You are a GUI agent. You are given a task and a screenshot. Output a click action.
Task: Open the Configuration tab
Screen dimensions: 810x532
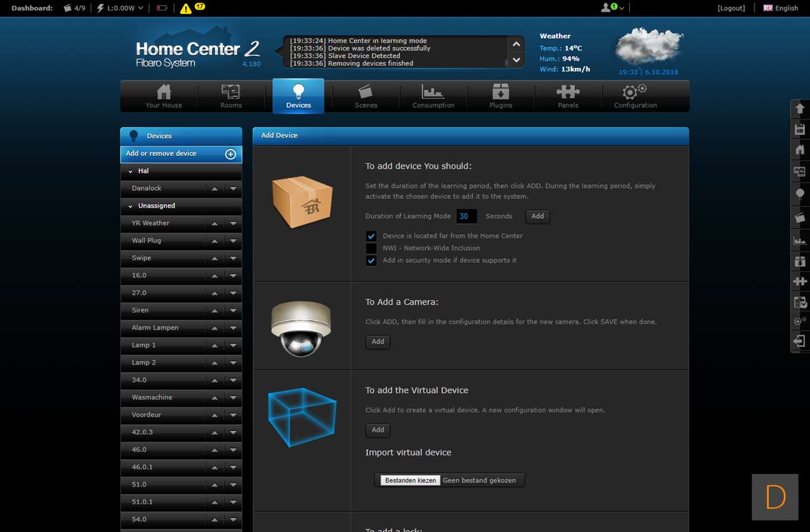636,97
